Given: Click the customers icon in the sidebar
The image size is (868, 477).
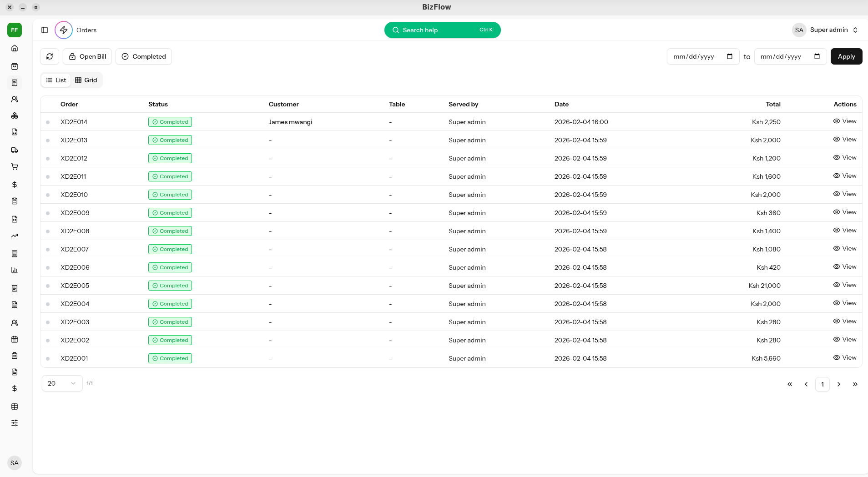Looking at the screenshot, I should tap(15, 99).
